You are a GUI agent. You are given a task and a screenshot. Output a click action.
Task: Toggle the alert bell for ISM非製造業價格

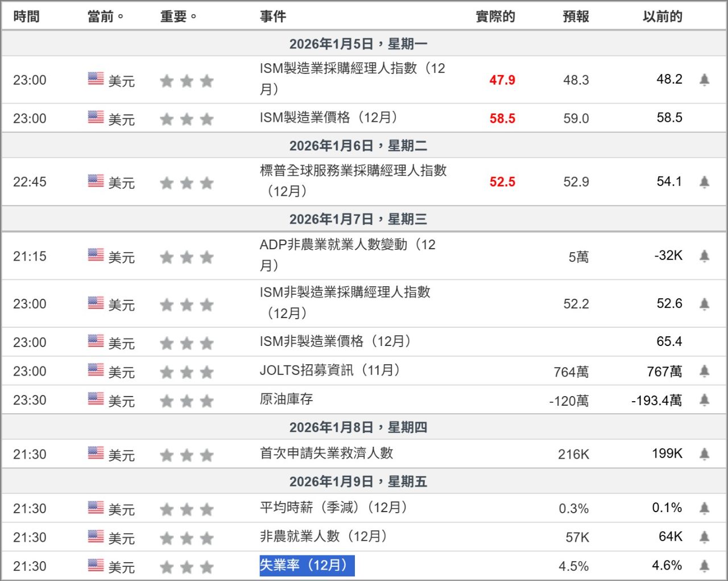point(704,342)
